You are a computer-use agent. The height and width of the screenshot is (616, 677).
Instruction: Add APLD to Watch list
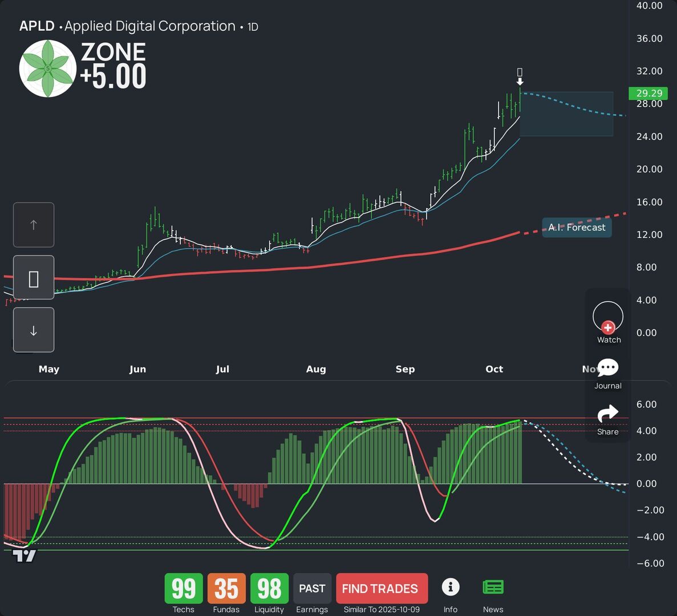[608, 317]
